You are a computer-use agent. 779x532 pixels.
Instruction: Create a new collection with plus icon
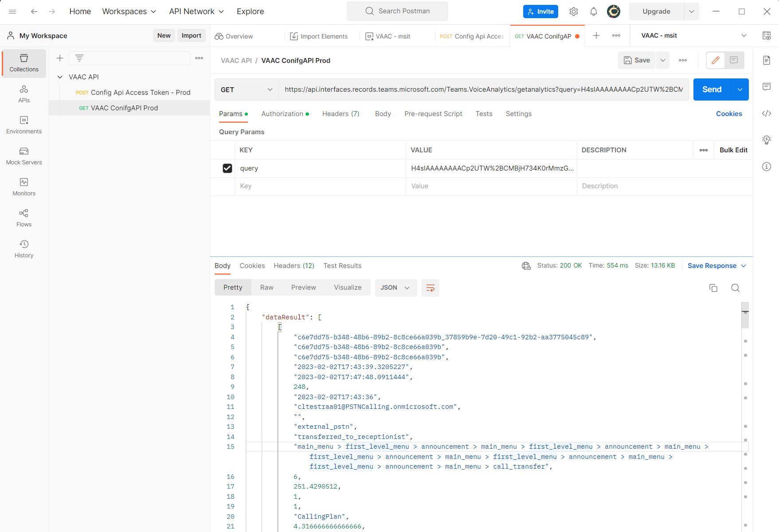tap(60, 58)
